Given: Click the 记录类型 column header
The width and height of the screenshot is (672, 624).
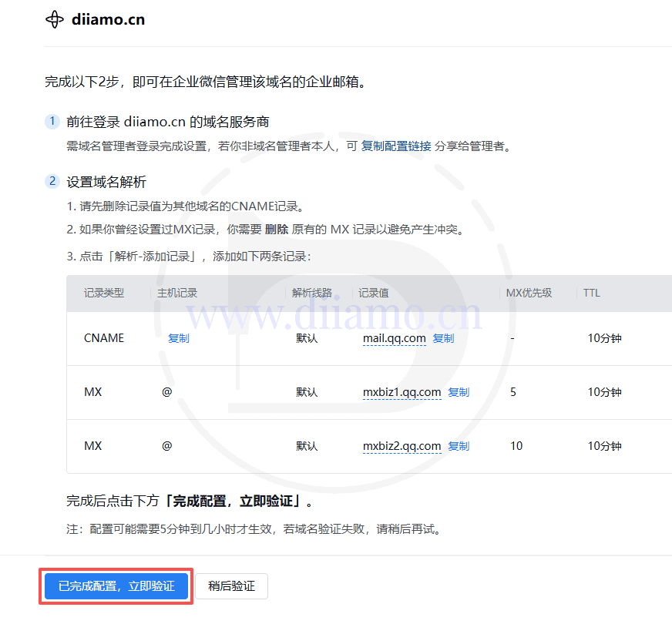Looking at the screenshot, I should coord(104,293).
